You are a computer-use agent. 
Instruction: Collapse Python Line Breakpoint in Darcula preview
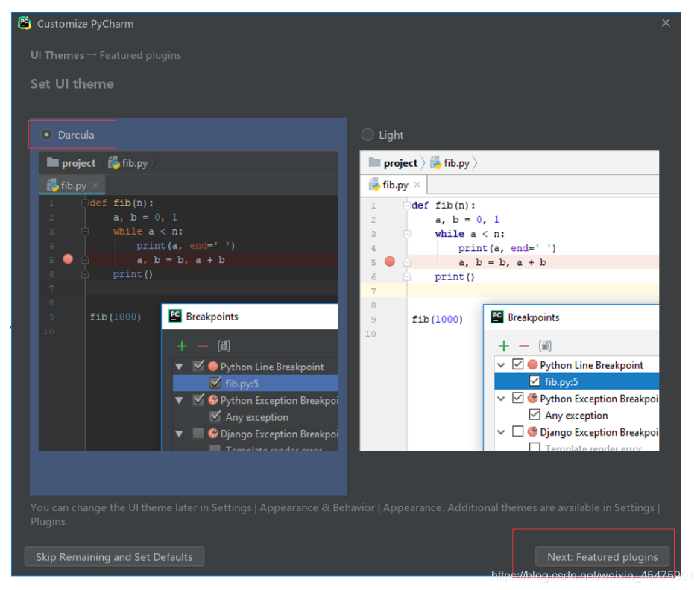(x=180, y=367)
